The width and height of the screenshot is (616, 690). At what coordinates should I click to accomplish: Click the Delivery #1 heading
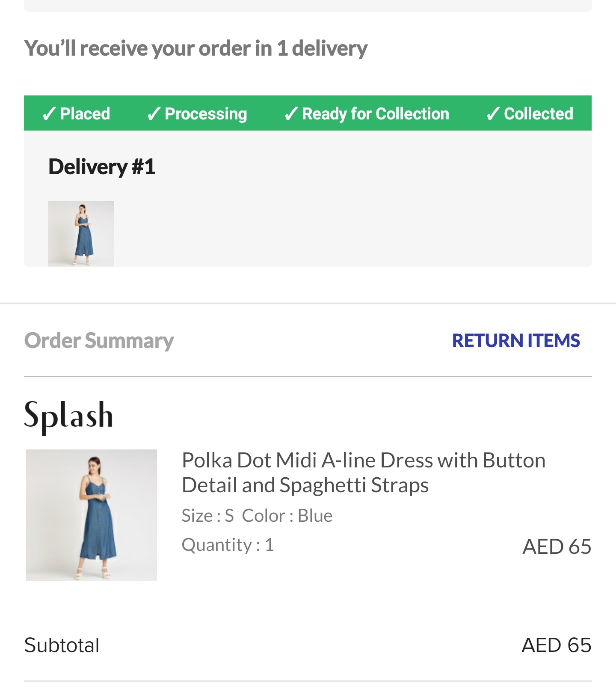102,167
